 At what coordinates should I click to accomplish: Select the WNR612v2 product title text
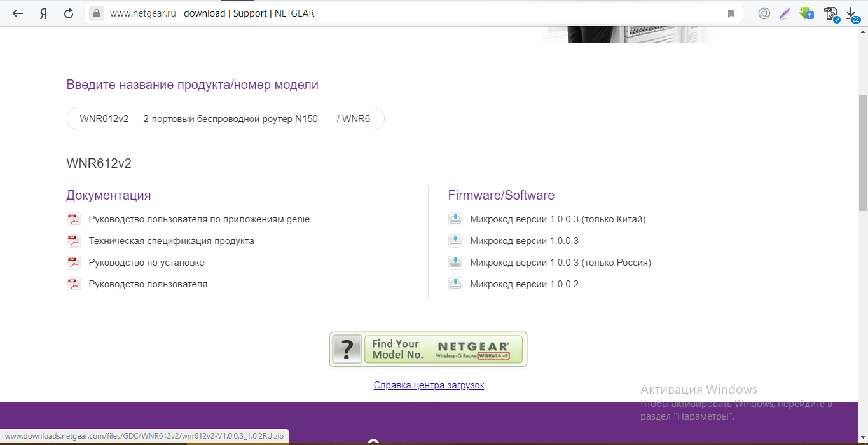[99, 163]
